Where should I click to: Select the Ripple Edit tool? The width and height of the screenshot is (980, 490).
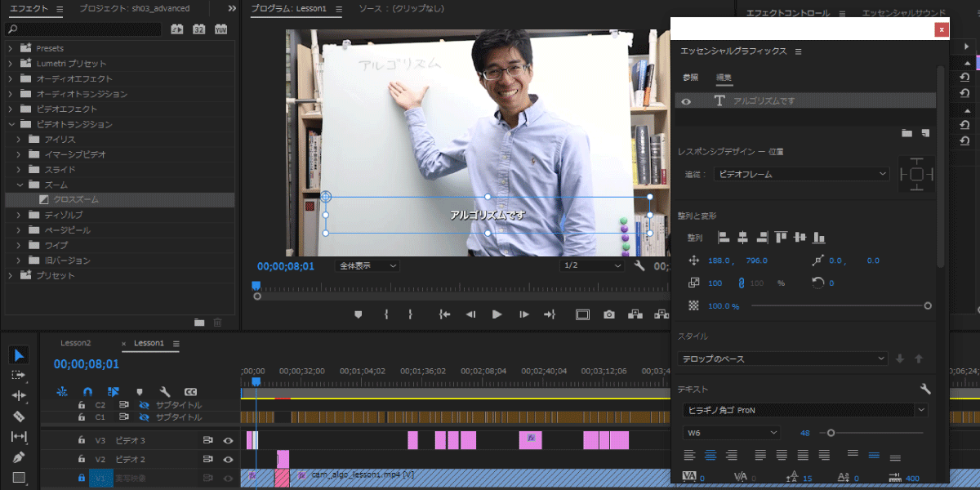20,395
